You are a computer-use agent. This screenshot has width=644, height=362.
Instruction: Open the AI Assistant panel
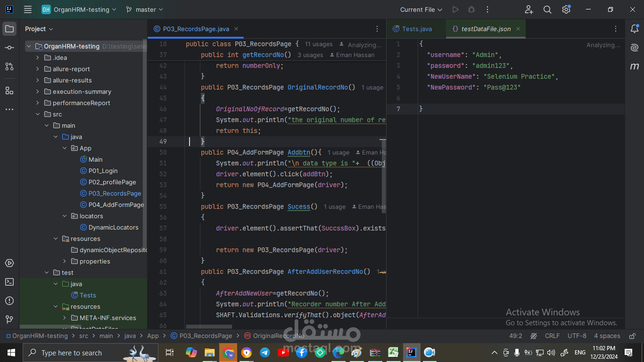point(634,47)
